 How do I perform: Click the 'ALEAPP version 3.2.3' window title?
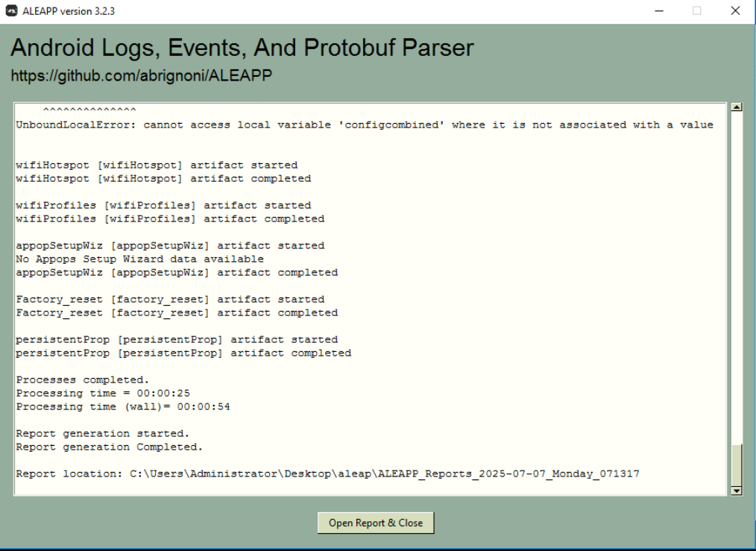(69, 11)
